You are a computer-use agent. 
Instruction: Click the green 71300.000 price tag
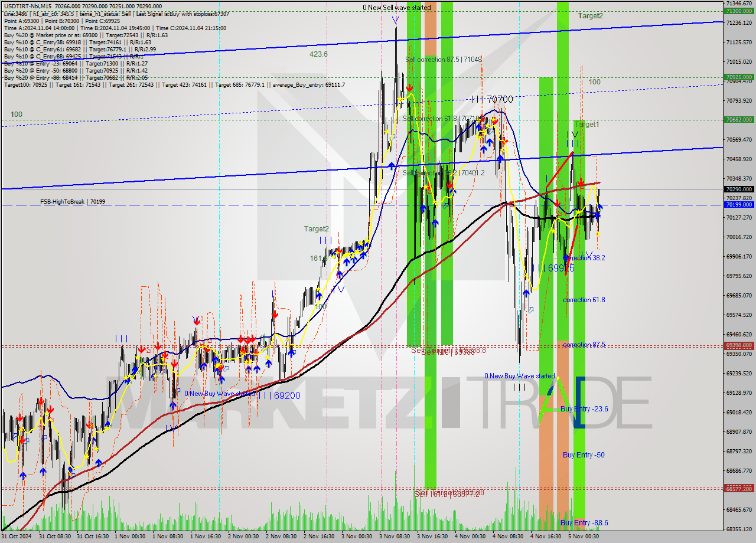(x=739, y=11)
